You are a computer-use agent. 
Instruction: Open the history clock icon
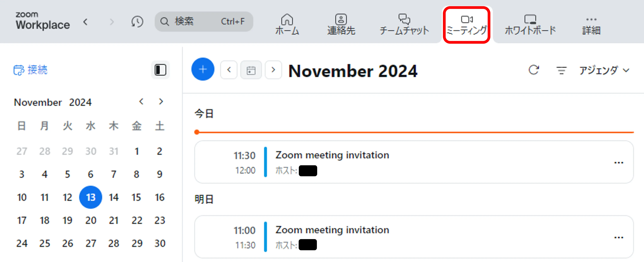137,22
